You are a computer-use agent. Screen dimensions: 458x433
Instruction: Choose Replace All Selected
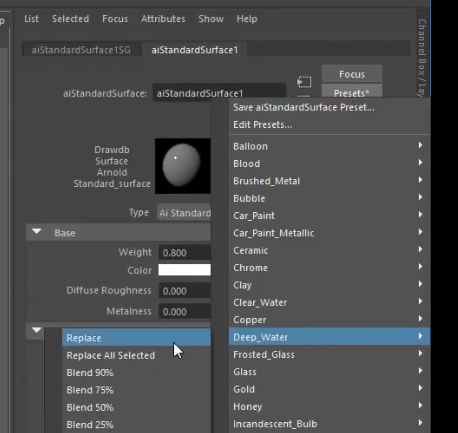pyautogui.click(x=136, y=355)
